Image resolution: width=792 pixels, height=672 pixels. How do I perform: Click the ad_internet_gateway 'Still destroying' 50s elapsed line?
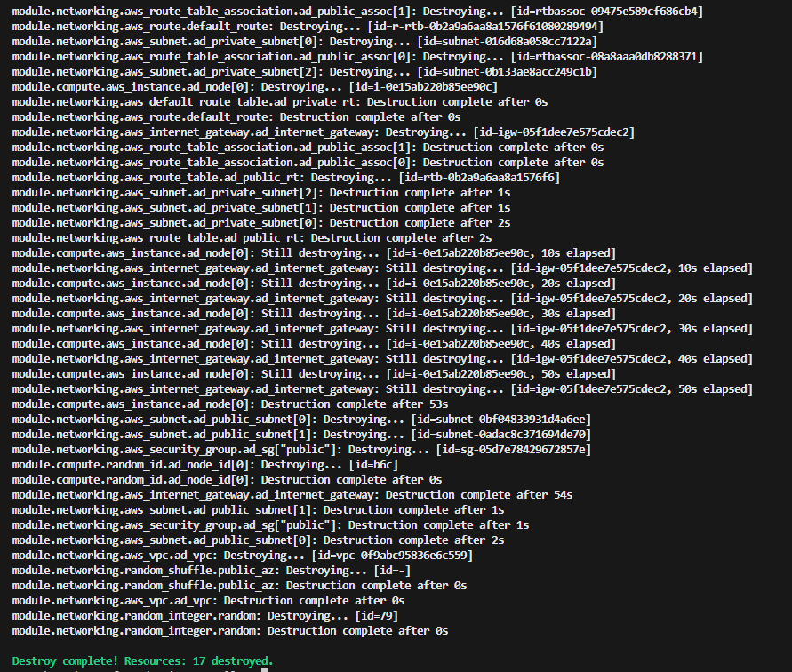(382, 389)
